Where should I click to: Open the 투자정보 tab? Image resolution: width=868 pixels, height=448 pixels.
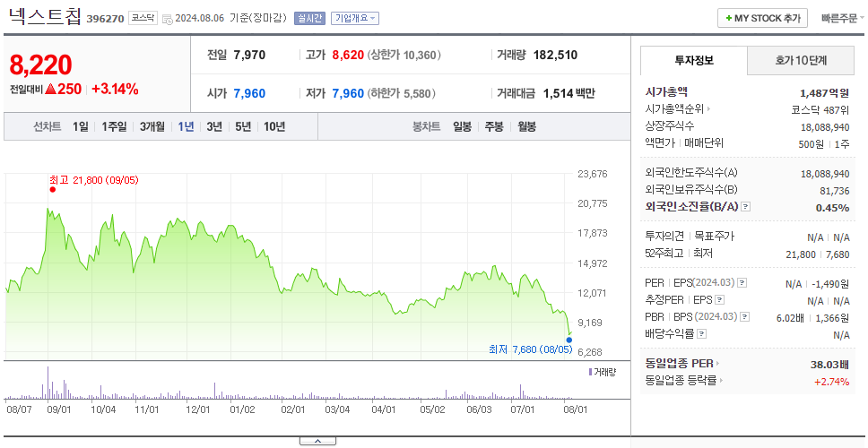coord(694,60)
